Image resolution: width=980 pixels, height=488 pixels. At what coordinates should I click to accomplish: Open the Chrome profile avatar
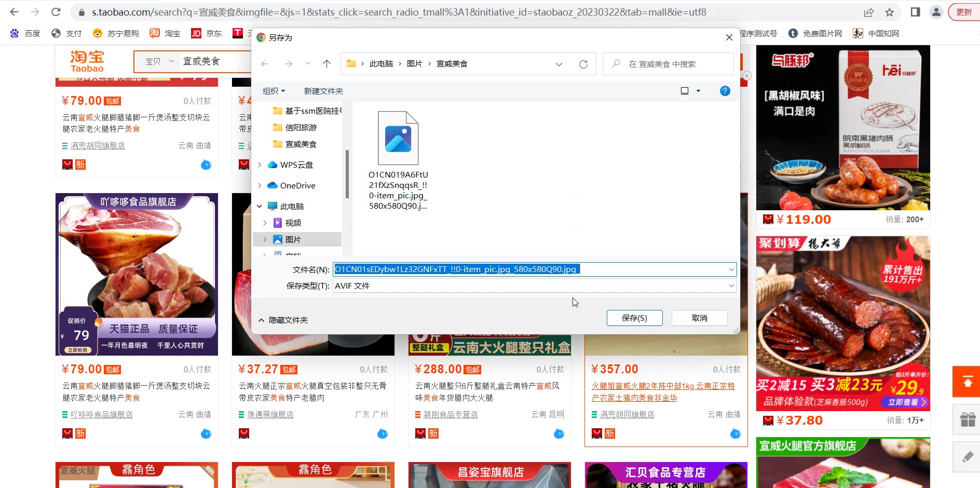936,12
